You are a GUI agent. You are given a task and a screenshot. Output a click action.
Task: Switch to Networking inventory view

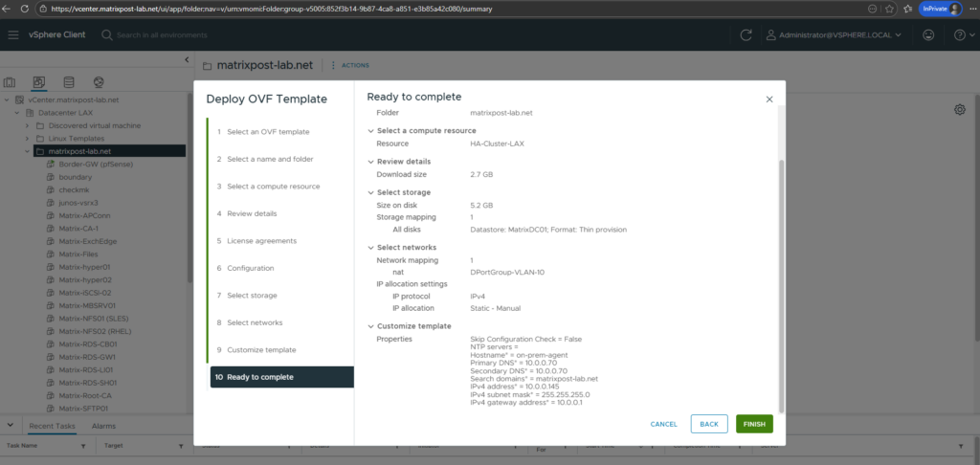(99, 82)
